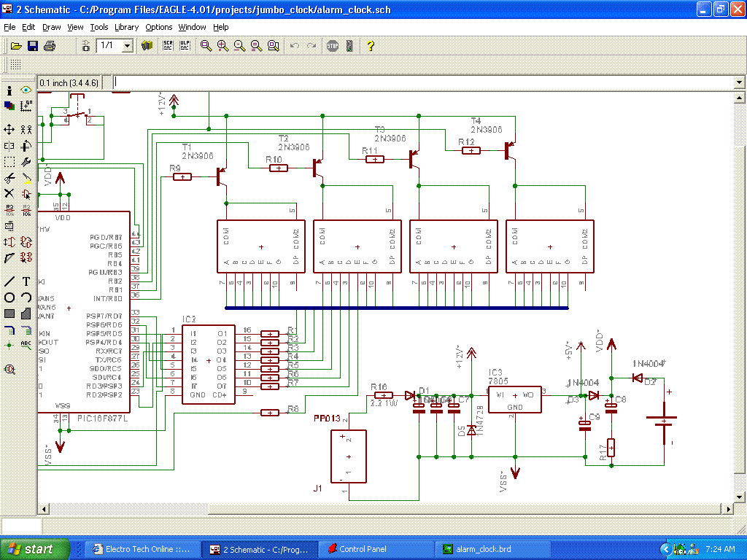Select the Info tool
The height and width of the screenshot is (560, 747).
coord(9,90)
